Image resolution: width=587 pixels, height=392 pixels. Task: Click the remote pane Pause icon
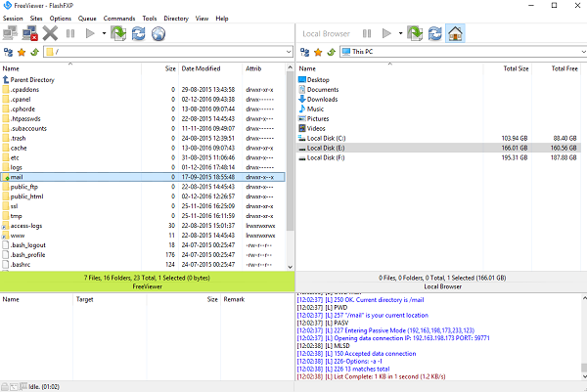click(x=70, y=33)
